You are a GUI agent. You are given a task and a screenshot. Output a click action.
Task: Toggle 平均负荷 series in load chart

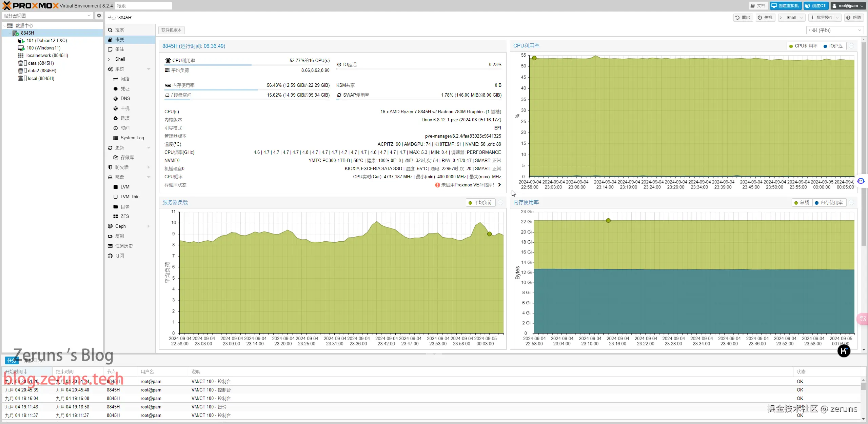(x=480, y=202)
